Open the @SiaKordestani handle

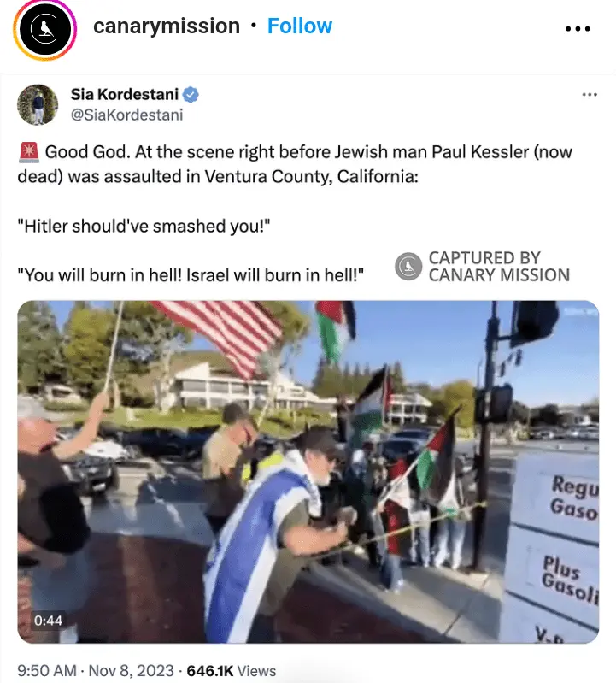[126, 115]
